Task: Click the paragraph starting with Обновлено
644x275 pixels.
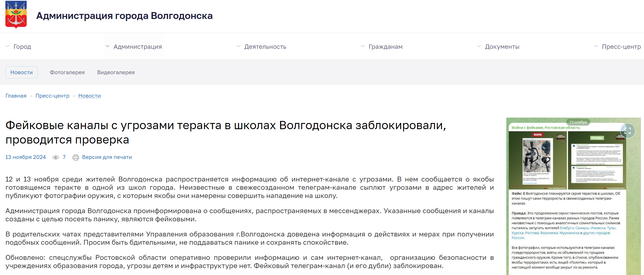Action: [x=250, y=262]
